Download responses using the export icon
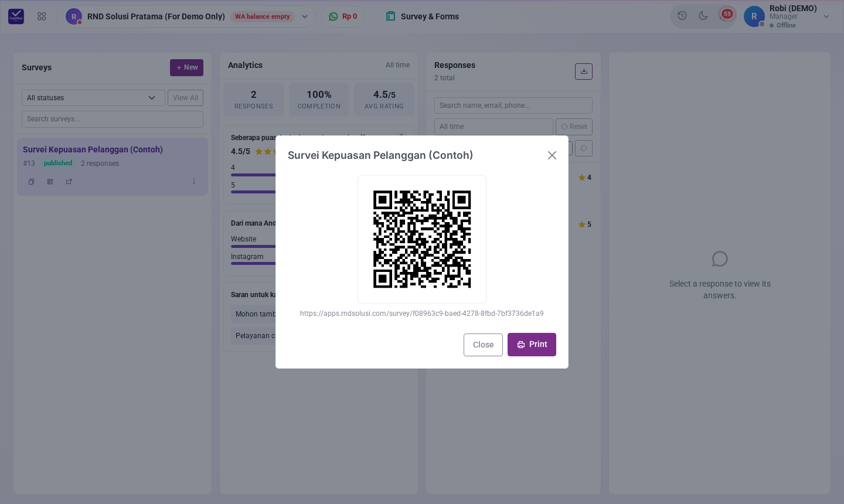Viewport: 844px width, 504px height. pos(584,71)
